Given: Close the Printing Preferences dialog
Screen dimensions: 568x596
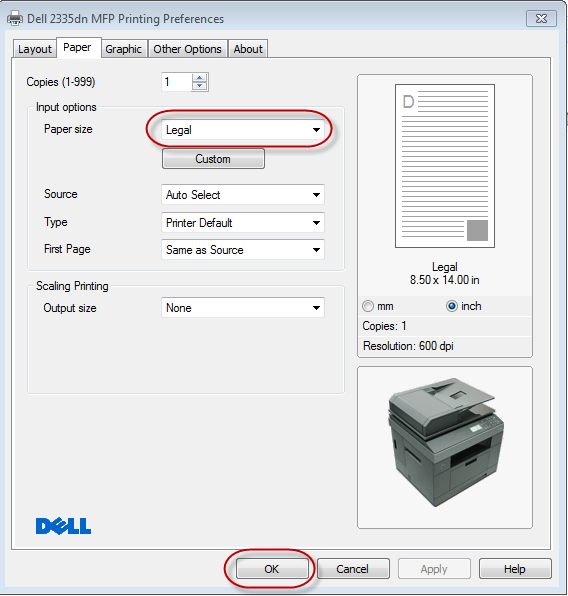Looking at the screenshot, I should (541, 18).
